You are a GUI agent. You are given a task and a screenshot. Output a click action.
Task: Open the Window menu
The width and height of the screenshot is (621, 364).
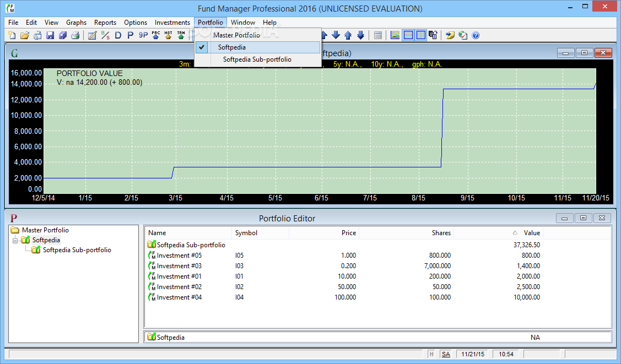243,23
